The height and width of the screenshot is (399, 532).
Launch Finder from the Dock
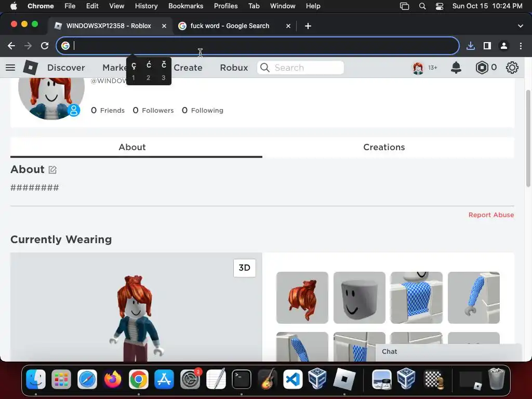pos(36,379)
